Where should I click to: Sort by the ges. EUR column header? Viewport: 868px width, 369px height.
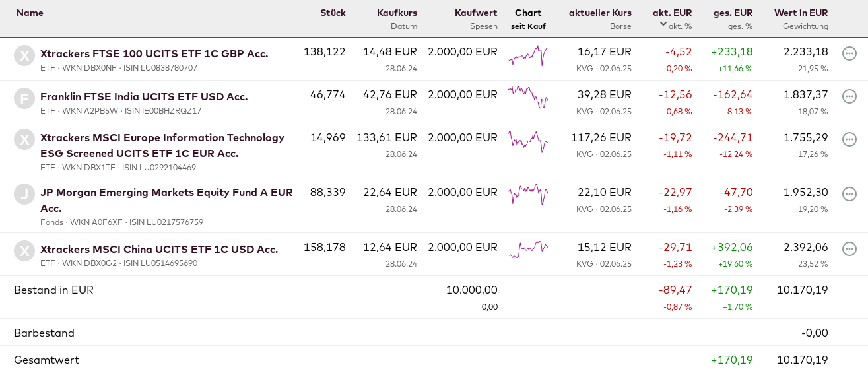tap(733, 13)
